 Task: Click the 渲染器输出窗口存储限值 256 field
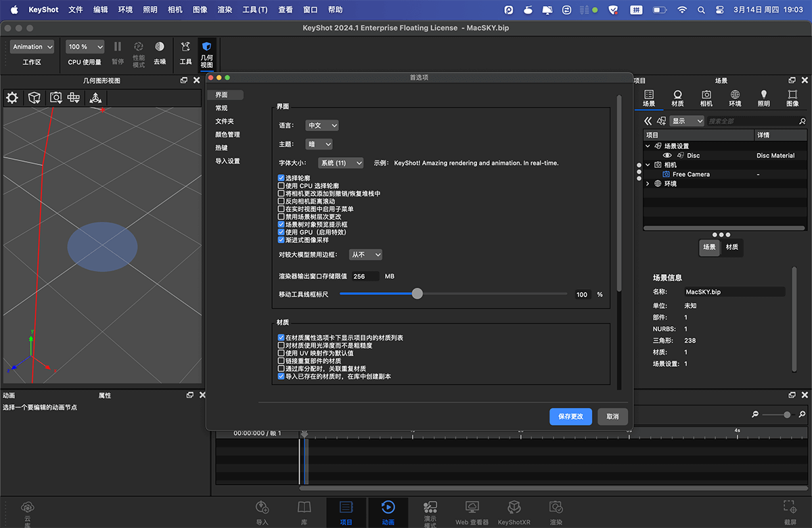point(365,276)
